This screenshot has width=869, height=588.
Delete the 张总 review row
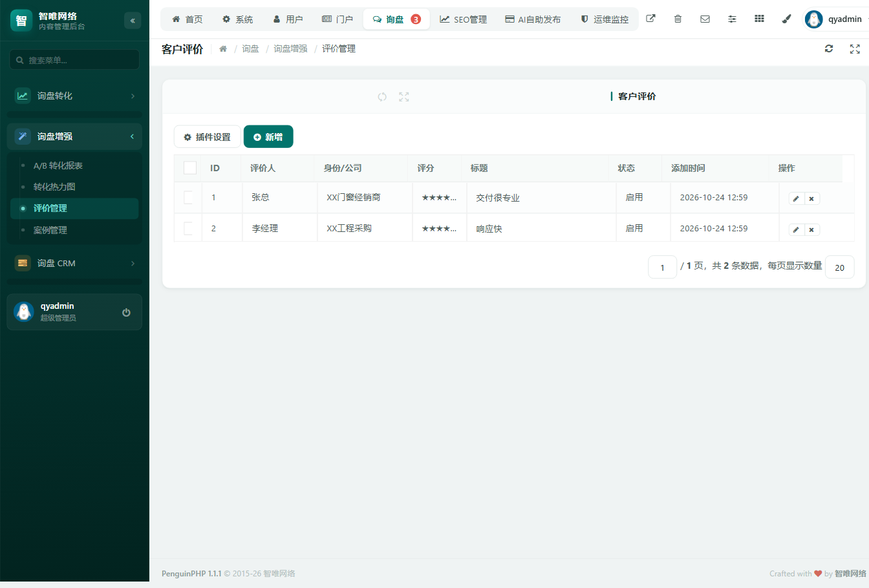tap(811, 198)
